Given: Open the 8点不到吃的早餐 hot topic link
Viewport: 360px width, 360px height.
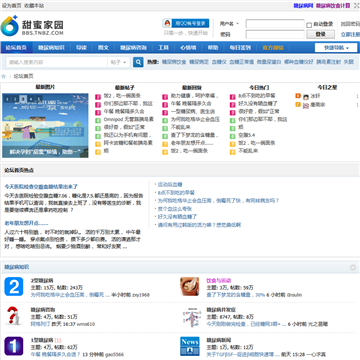Looking at the screenshot, I should 176,193.
